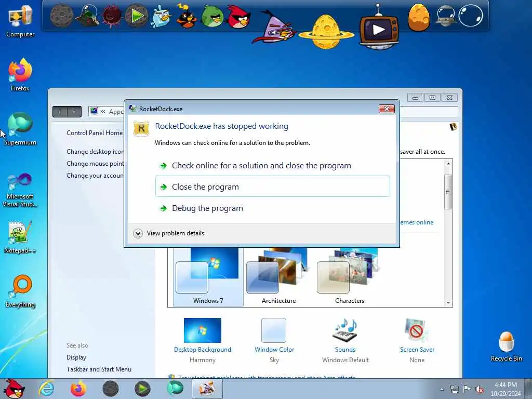Show hidden system tray icons

442,389
